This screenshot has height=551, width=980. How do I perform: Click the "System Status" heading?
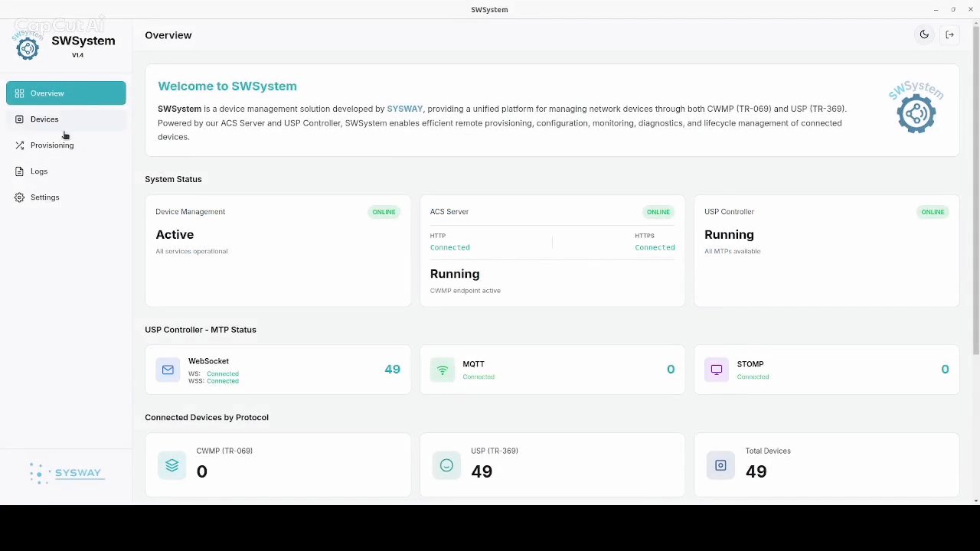pos(173,179)
